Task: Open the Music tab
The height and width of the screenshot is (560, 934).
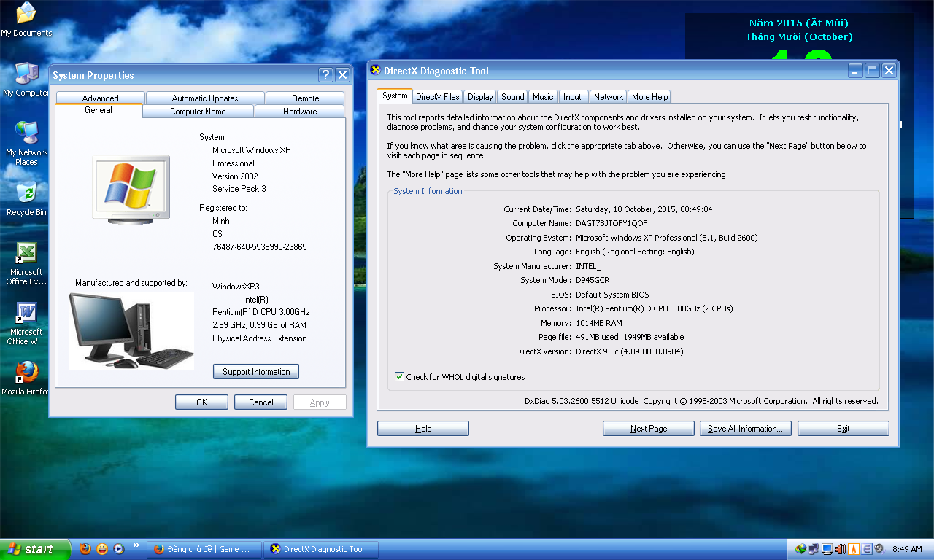Action: coord(543,97)
